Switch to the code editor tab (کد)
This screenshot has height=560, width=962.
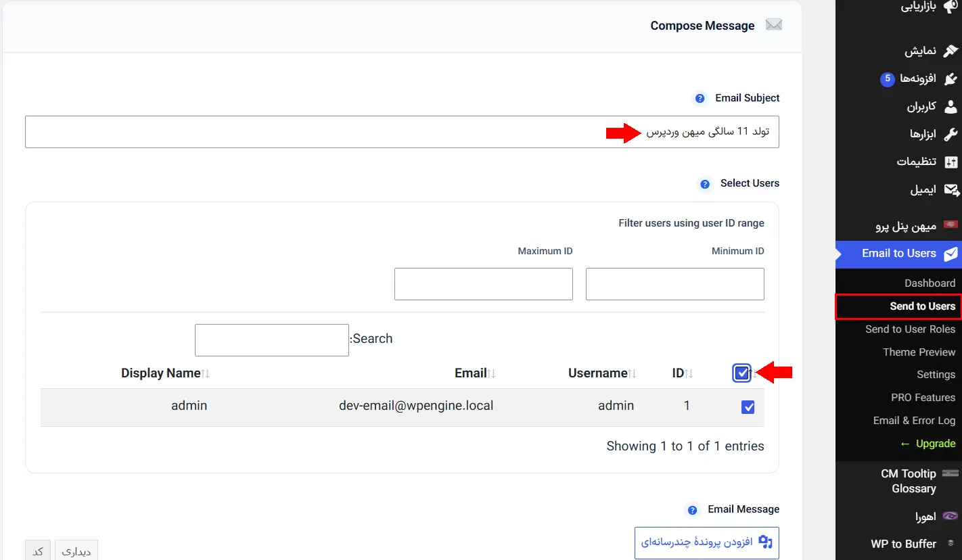pos(39,551)
